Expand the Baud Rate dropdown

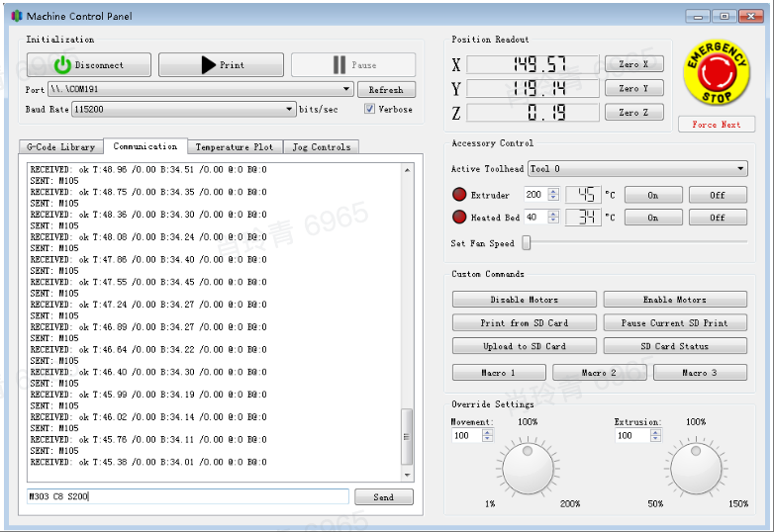[289, 109]
